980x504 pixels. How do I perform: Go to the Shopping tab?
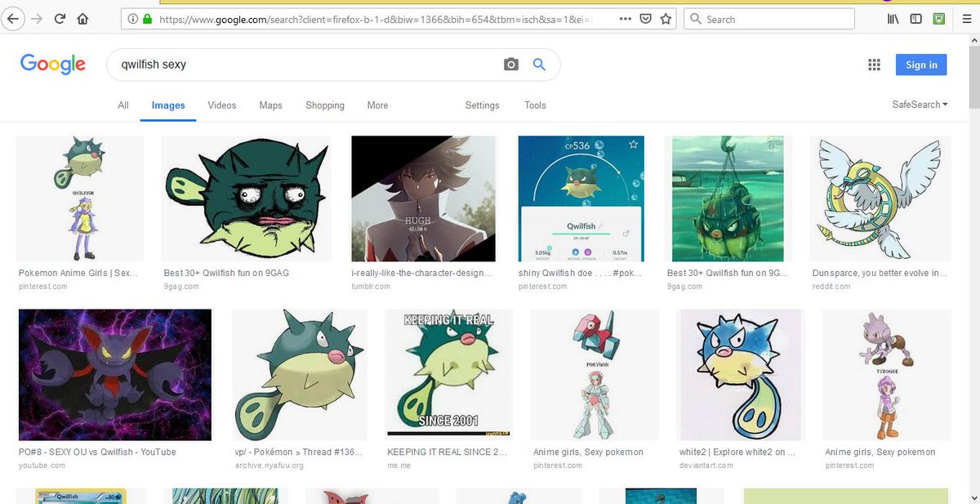click(325, 105)
